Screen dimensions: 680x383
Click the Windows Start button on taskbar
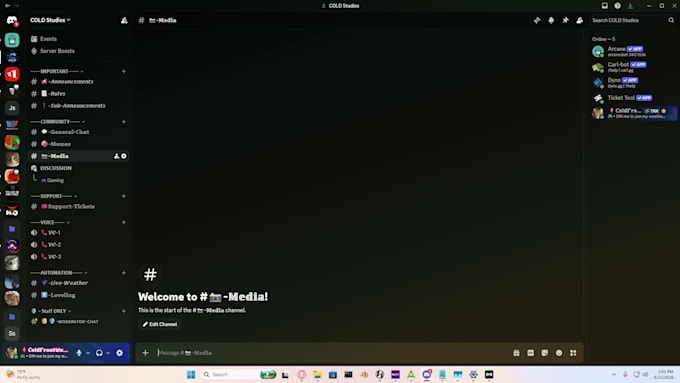pos(191,375)
